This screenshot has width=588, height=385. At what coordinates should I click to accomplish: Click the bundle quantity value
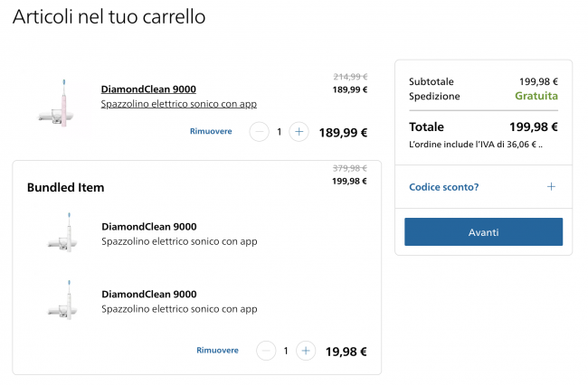pyautogui.click(x=286, y=351)
